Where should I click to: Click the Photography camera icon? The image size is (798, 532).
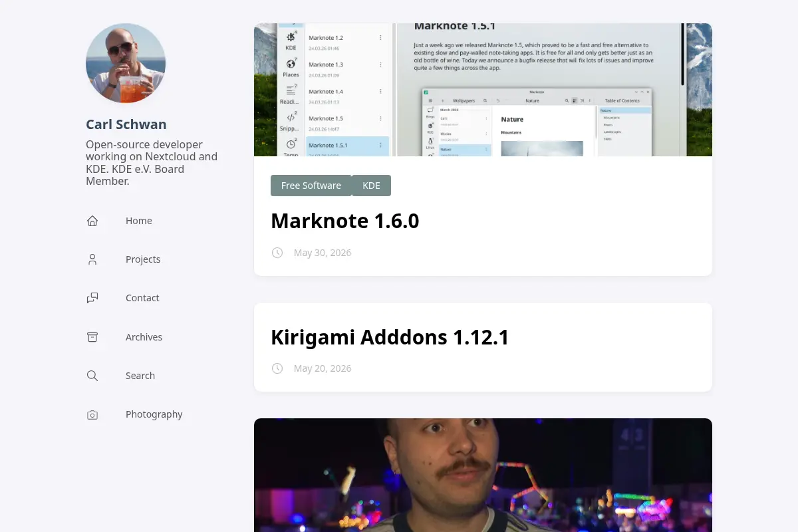pos(92,414)
